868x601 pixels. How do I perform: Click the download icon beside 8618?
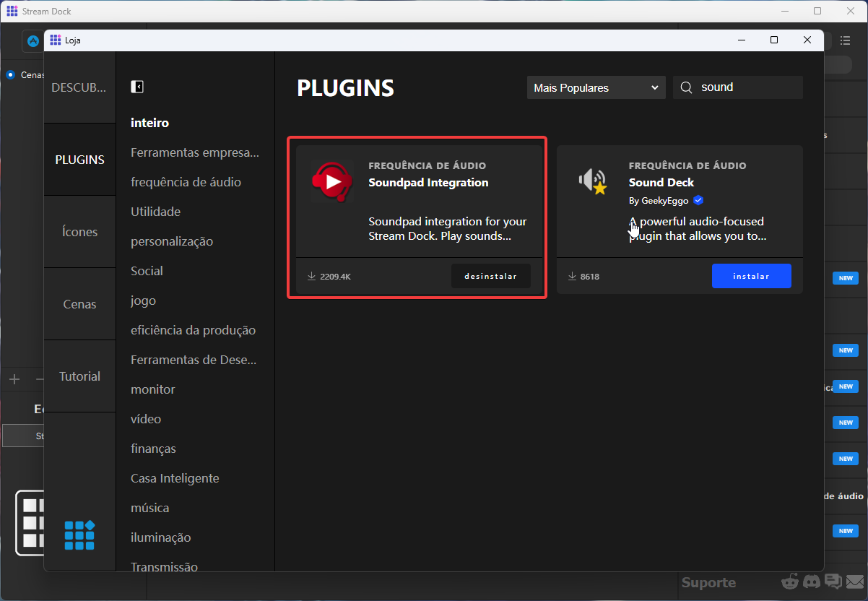572,276
